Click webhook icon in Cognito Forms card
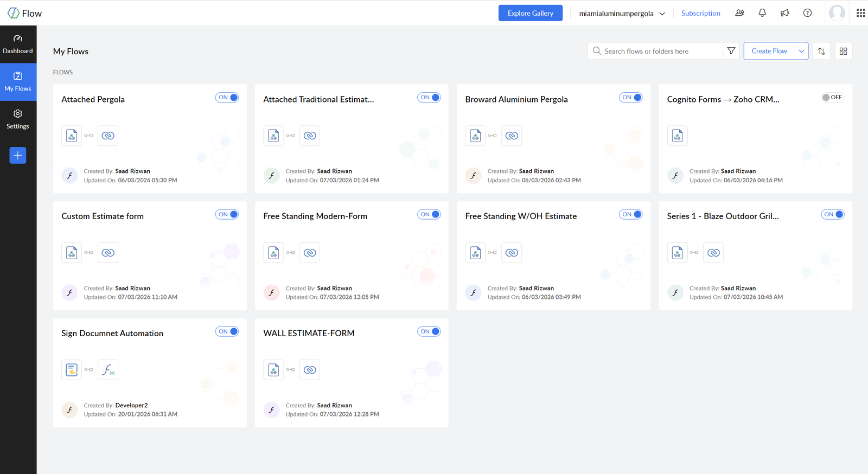This screenshot has width=868, height=474. (x=677, y=136)
